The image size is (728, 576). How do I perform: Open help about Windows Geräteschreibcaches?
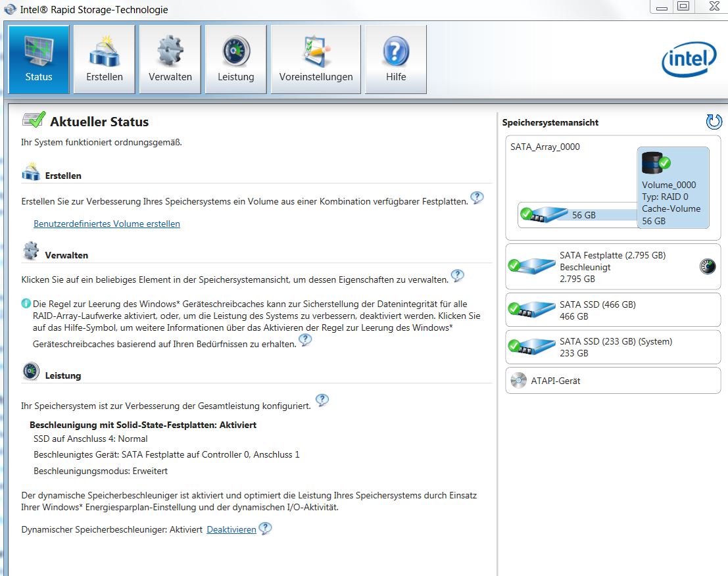(x=305, y=340)
